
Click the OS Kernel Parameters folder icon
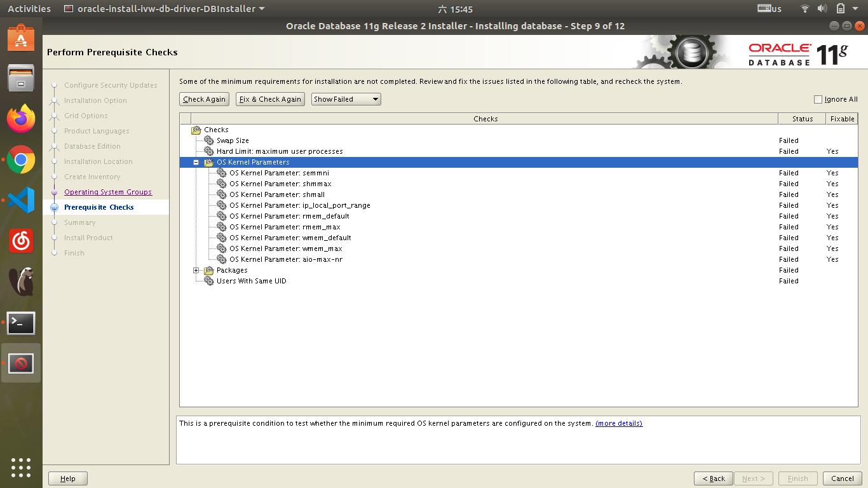[x=208, y=162]
